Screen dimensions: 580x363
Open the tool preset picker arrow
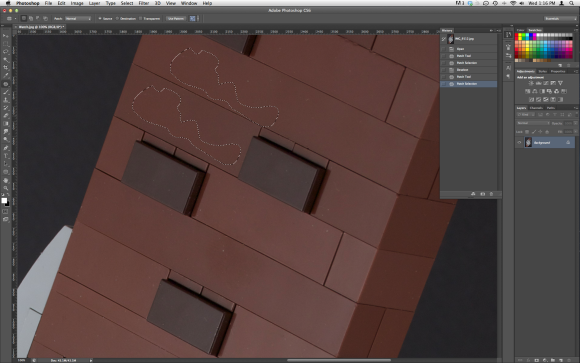[15, 19]
